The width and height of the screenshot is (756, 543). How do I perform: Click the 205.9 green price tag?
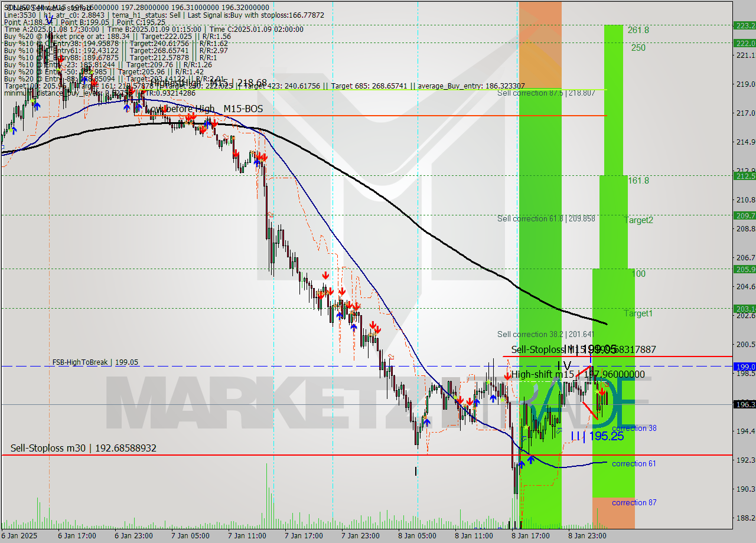(744, 269)
